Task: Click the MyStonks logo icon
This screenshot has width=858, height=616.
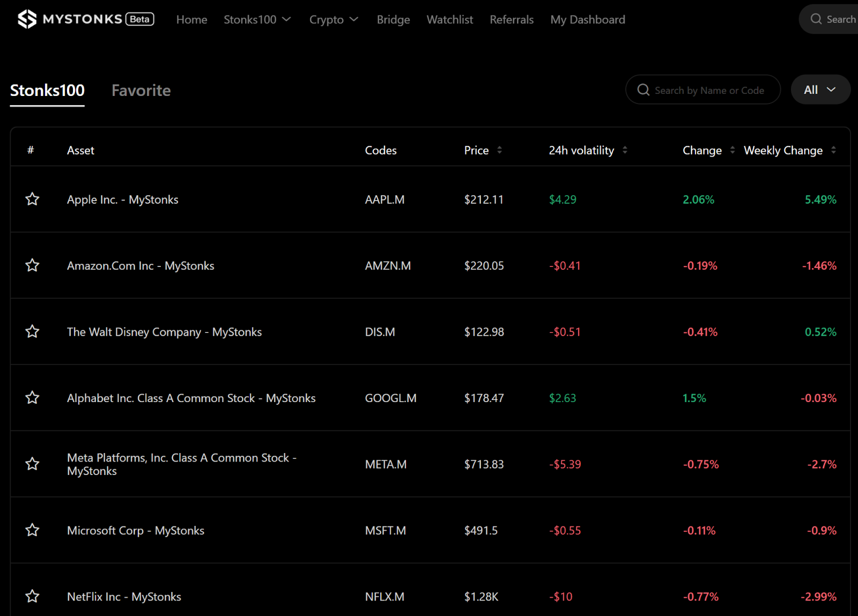Action: [27, 19]
